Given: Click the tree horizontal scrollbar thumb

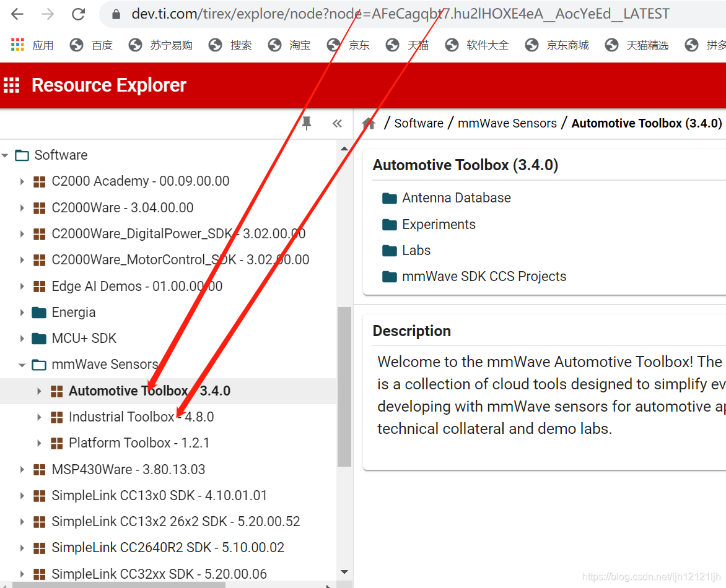Looking at the screenshot, I should [x=118, y=586].
